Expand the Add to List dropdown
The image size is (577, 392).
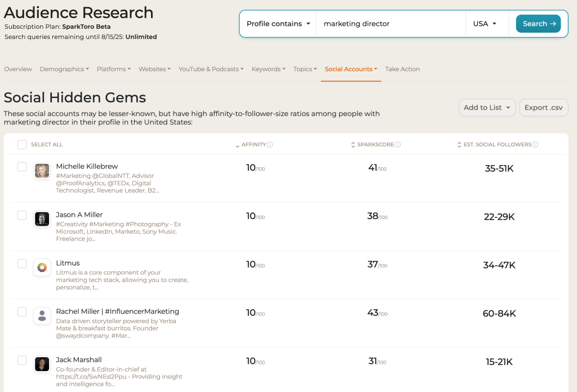tap(487, 108)
